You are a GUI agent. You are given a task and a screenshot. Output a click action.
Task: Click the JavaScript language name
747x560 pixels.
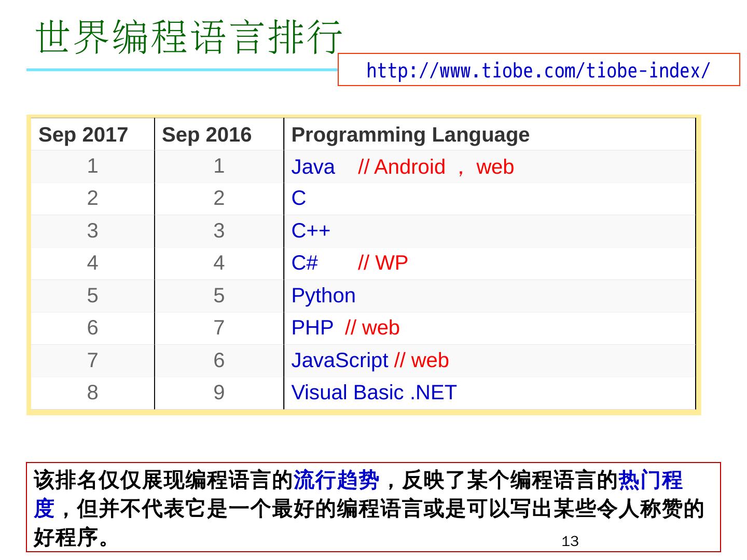[x=339, y=360]
